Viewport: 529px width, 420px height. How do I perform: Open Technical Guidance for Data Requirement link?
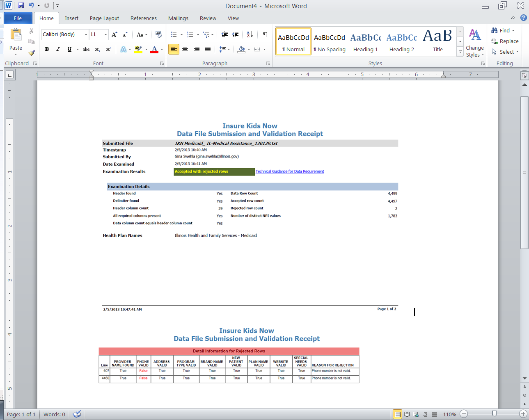tap(290, 171)
